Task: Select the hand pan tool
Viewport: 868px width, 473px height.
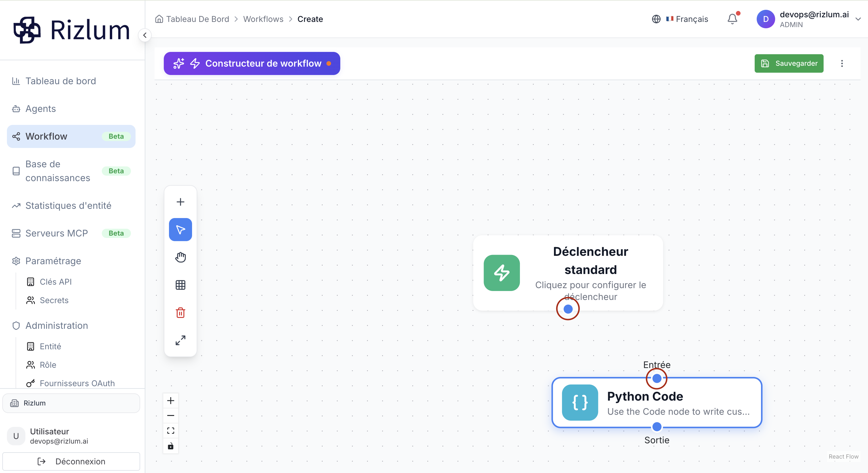Action: pos(180,257)
